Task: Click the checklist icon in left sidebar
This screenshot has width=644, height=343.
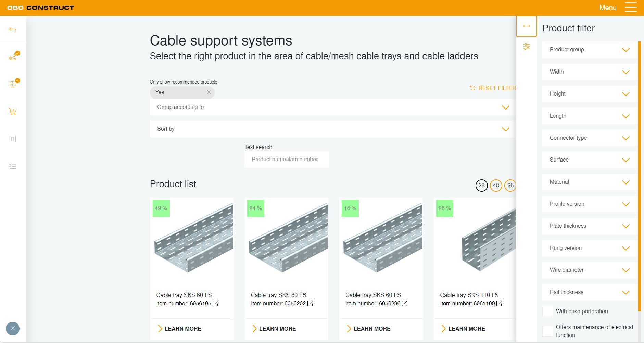Action: [x=13, y=166]
